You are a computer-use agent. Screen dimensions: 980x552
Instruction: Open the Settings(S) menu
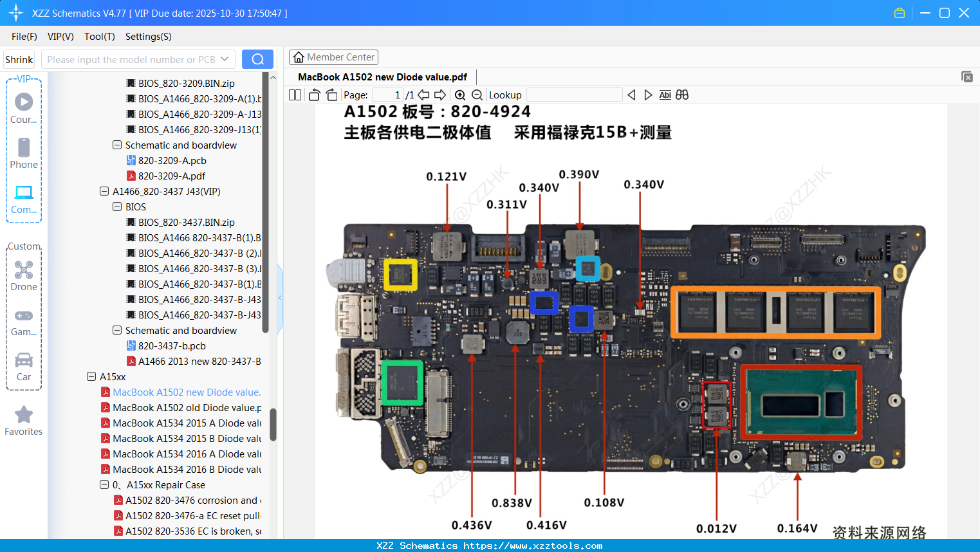149,36
